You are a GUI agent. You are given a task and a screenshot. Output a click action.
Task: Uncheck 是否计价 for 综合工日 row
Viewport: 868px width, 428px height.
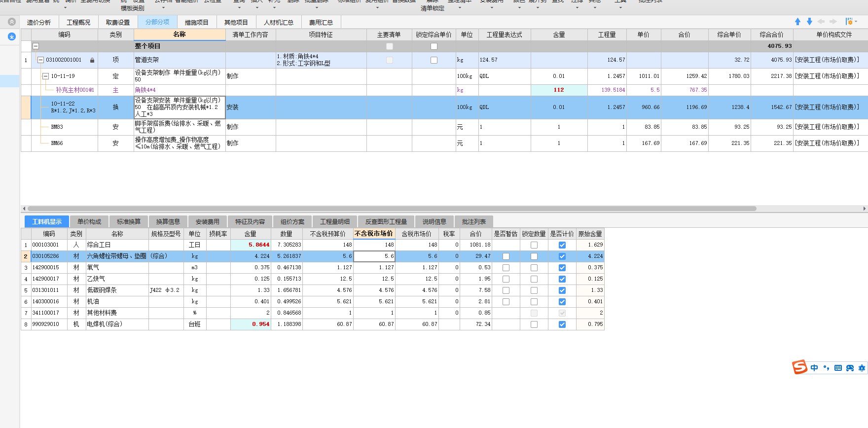point(562,245)
